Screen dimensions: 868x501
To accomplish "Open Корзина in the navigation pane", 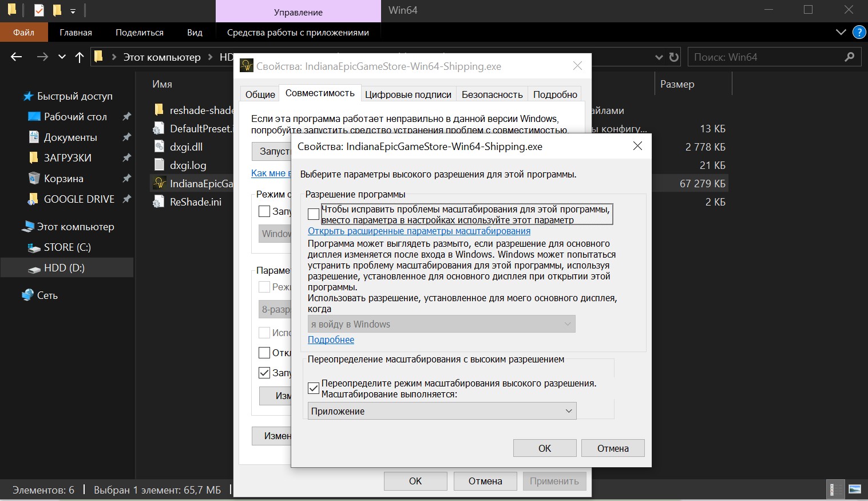I will click(64, 179).
